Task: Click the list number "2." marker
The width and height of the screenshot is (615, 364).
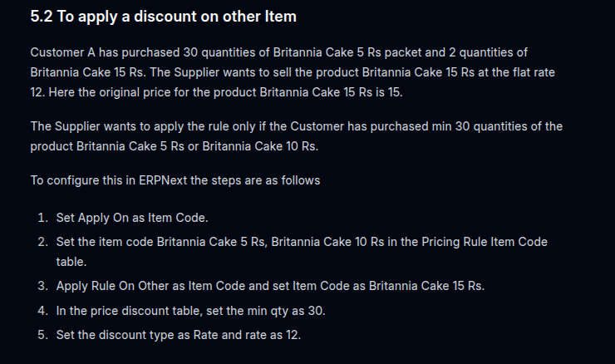Action: [x=42, y=242]
